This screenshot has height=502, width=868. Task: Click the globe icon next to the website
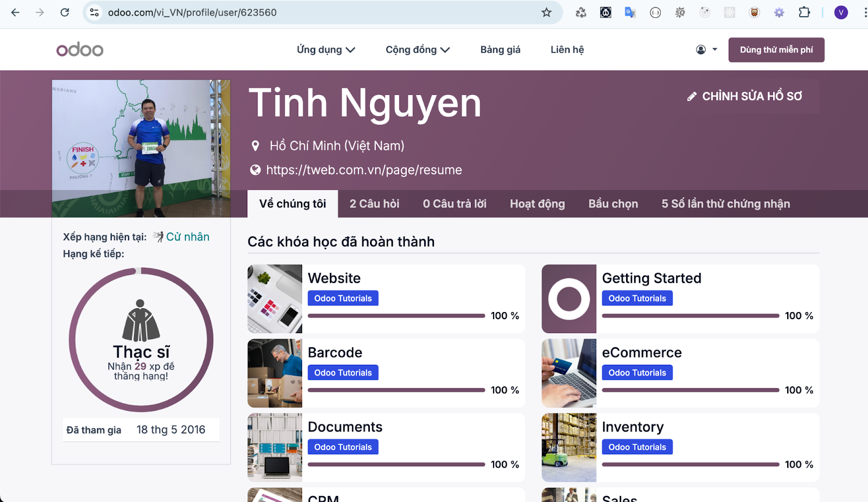[255, 170]
